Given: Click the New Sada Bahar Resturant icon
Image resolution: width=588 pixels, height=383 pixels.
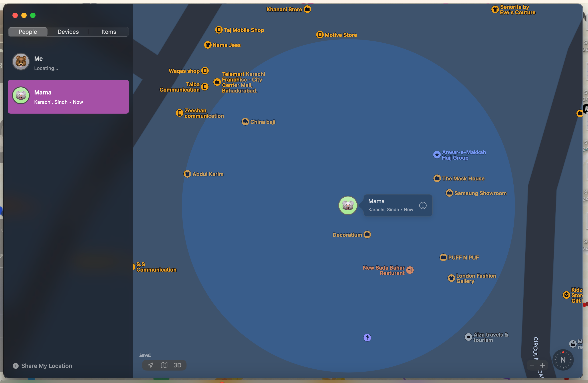Looking at the screenshot, I should (x=410, y=270).
